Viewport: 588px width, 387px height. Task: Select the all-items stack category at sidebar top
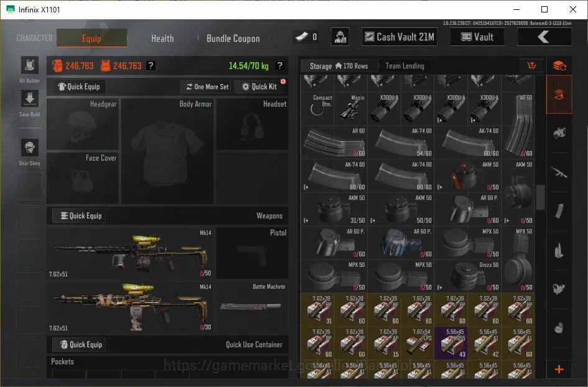point(559,66)
